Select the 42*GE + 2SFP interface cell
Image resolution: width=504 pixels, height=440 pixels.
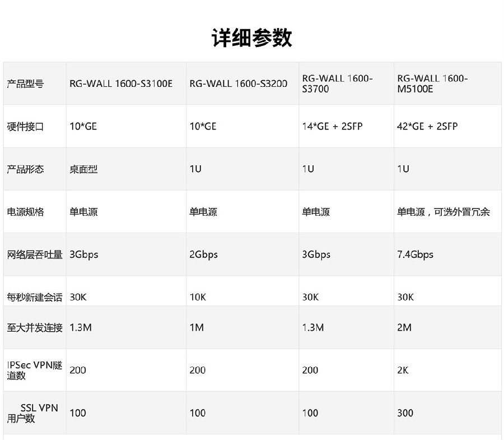[427, 127]
